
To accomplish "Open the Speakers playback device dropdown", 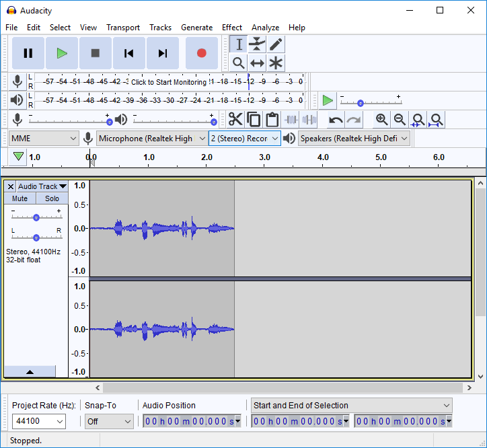I will pos(354,139).
